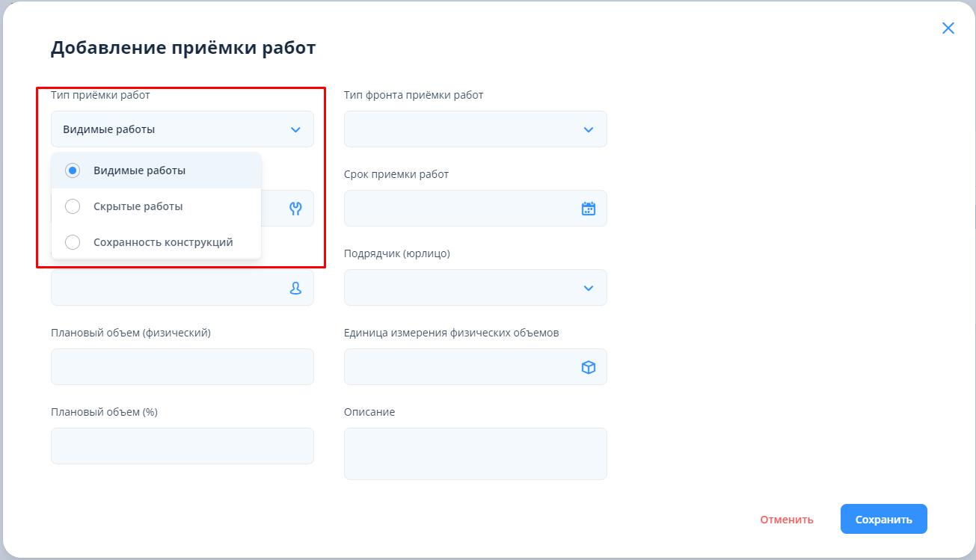Focus the Плановый объем (физический) input

(182, 367)
